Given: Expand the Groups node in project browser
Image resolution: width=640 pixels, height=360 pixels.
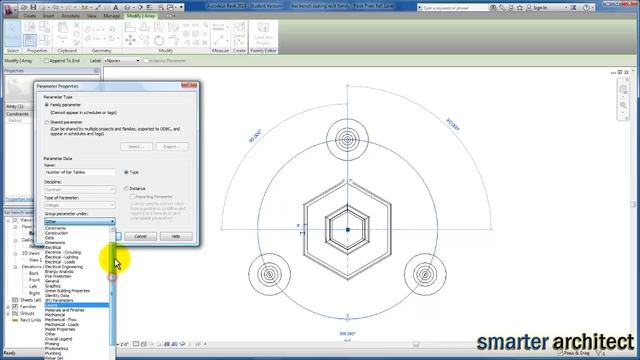Looking at the screenshot, I should [8, 313].
